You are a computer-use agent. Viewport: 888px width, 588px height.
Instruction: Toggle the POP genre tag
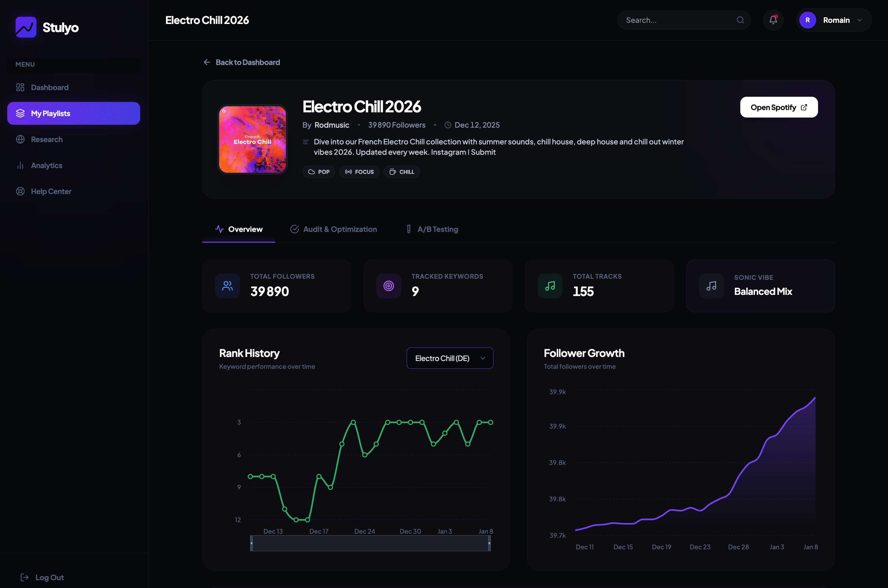[318, 171]
